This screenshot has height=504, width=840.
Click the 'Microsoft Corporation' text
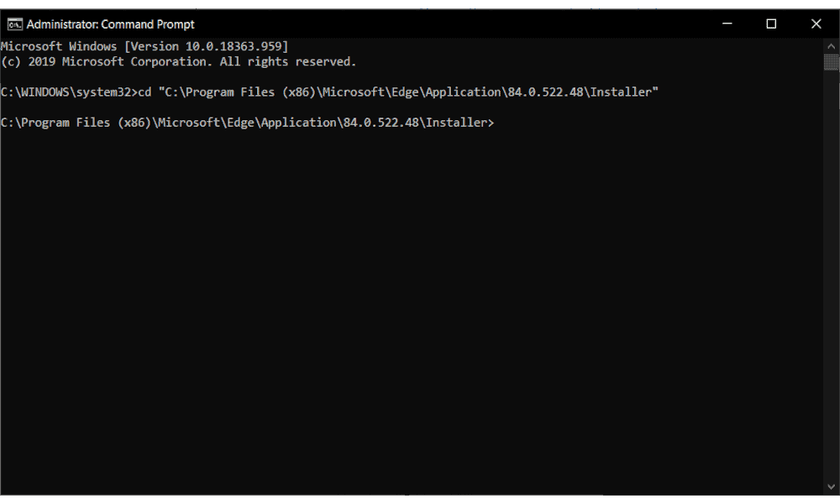[137, 61]
